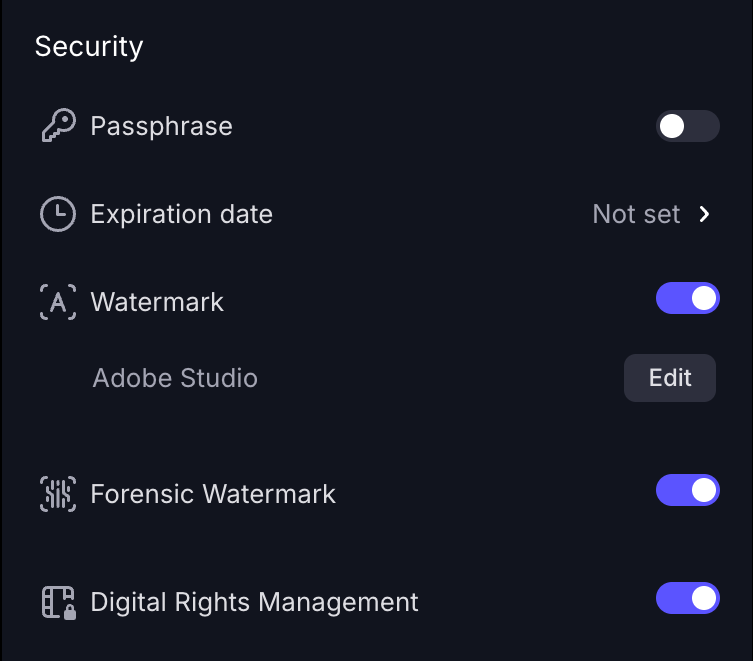Click the Watermark label text
Image resolution: width=753 pixels, height=661 pixels.
[157, 302]
